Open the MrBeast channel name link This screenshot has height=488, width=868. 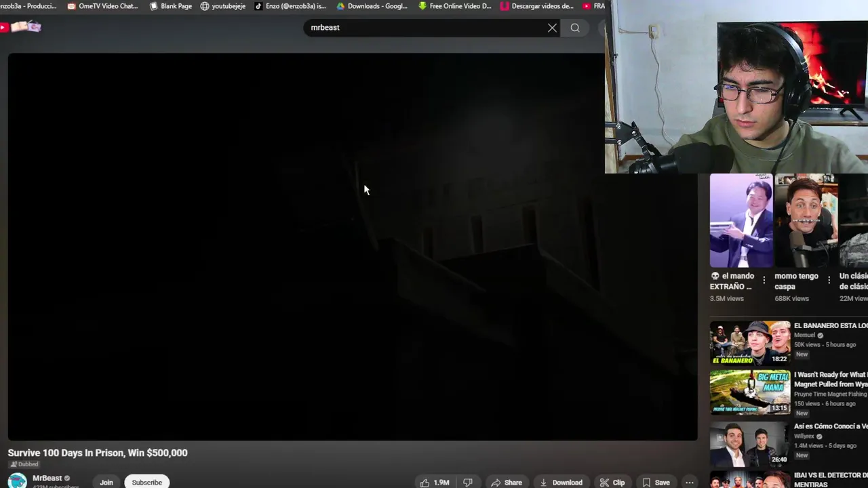click(x=47, y=479)
